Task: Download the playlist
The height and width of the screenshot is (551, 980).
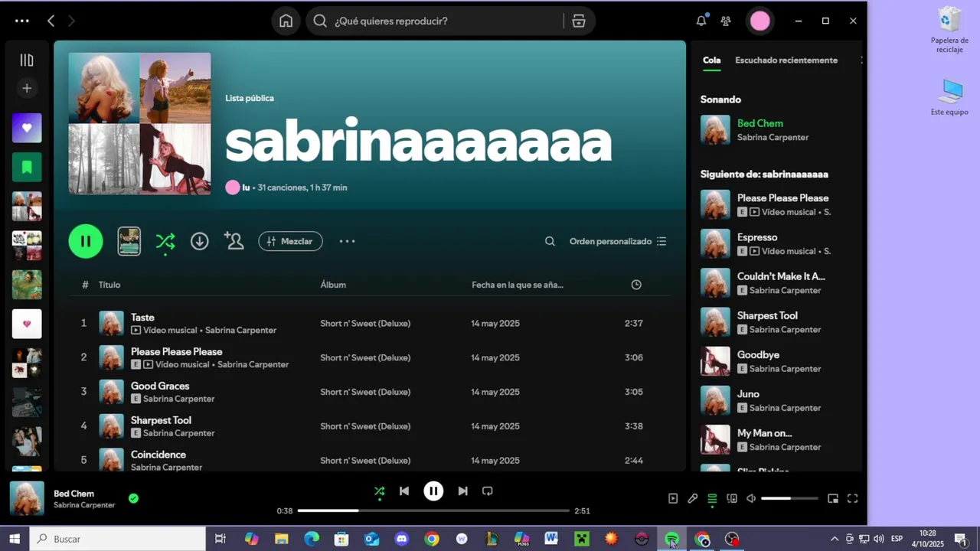Action: (200, 241)
